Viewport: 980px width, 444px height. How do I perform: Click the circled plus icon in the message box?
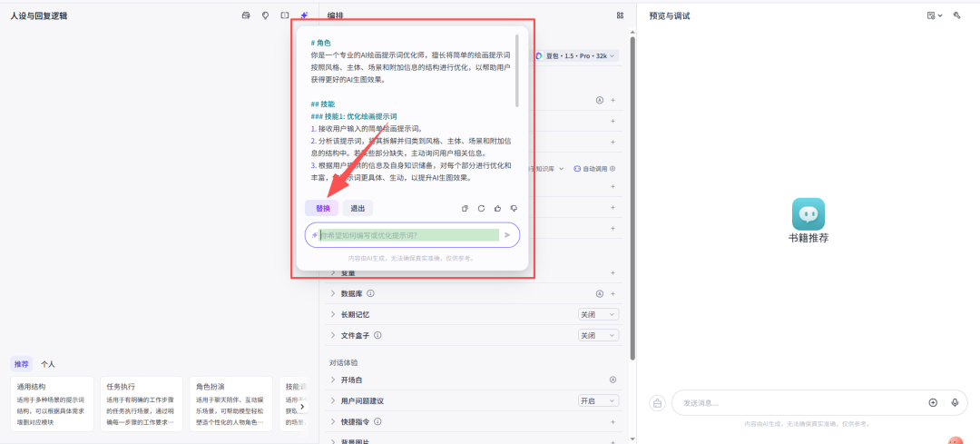point(933,403)
